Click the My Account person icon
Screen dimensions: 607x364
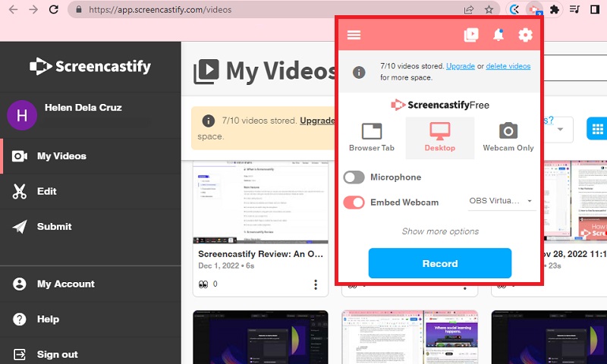click(20, 284)
